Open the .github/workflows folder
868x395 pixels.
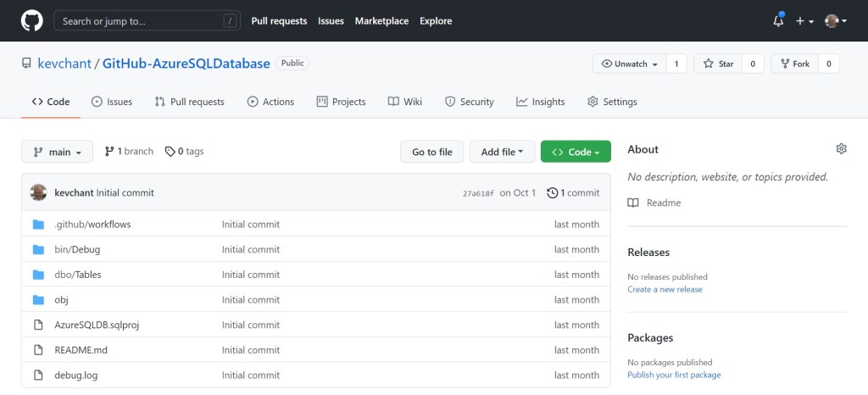click(92, 224)
